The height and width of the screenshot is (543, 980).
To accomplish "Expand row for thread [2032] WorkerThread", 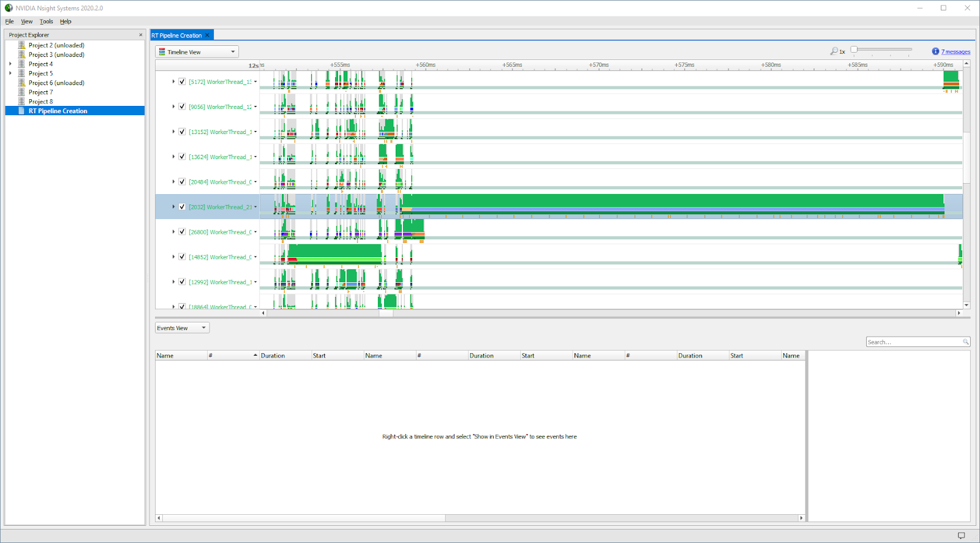I will 173,207.
